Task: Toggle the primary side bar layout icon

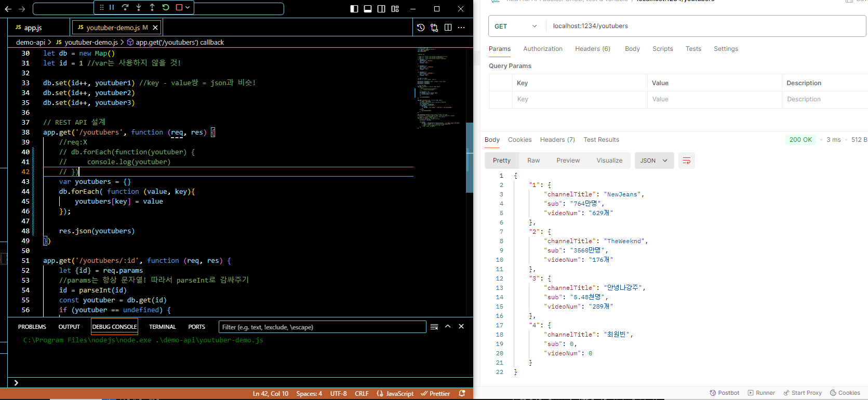Action: coord(354,9)
